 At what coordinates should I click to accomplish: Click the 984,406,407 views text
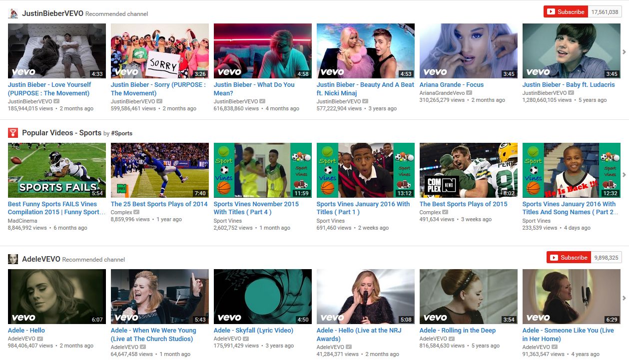pos(30,346)
